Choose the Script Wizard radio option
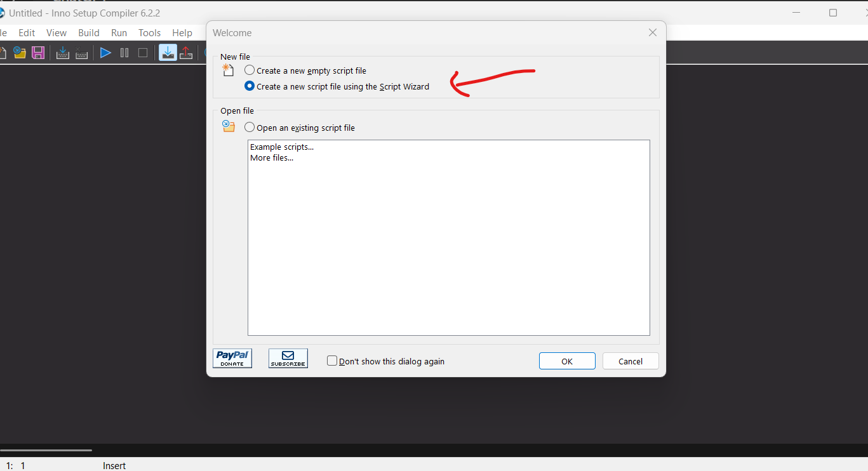Image resolution: width=868 pixels, height=471 pixels. click(337, 86)
